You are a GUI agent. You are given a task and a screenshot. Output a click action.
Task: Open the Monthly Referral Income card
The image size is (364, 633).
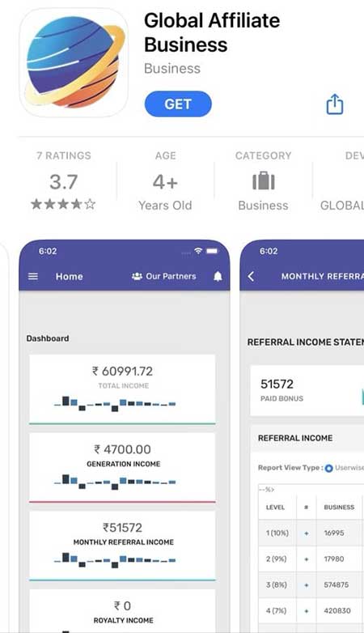click(122, 546)
